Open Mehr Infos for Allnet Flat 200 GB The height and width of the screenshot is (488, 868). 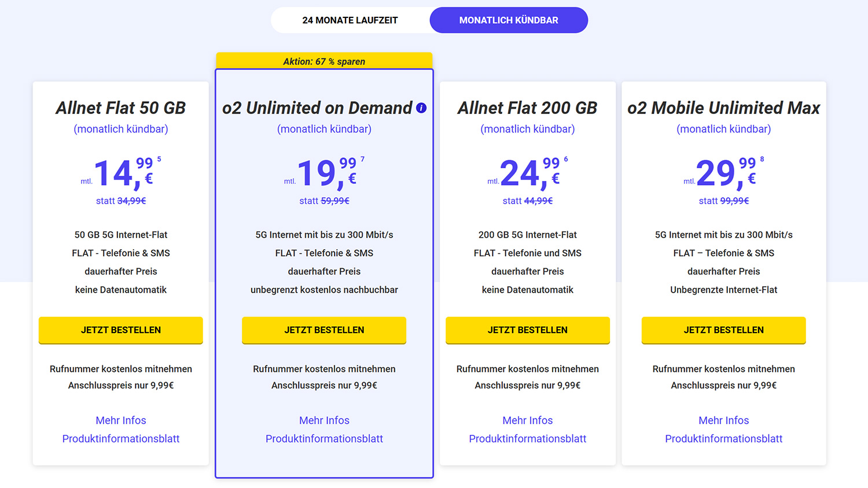528,420
